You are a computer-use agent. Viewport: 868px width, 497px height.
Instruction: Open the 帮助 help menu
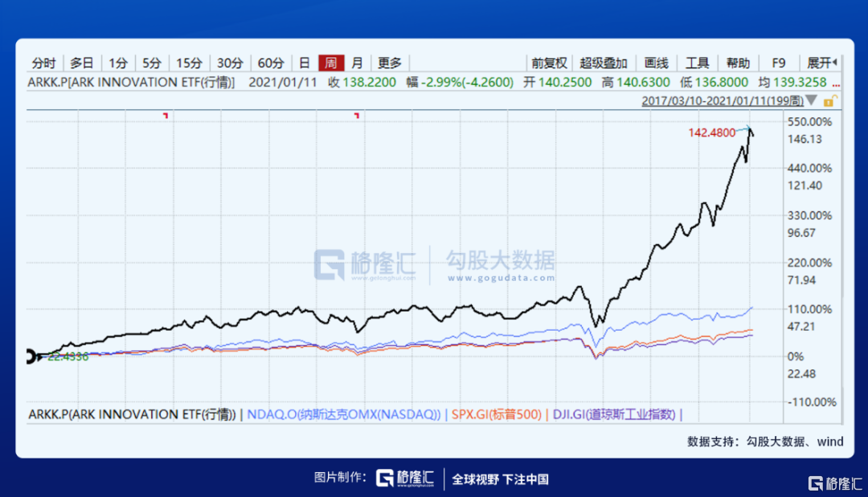pyautogui.click(x=738, y=63)
